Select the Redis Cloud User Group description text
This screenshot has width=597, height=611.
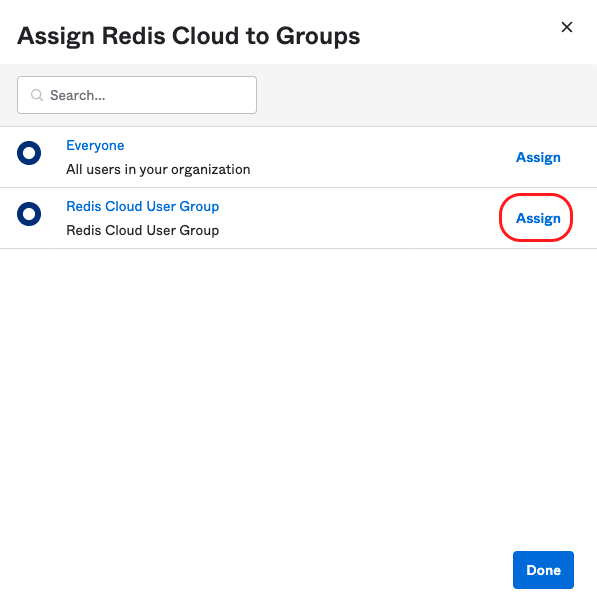(143, 230)
